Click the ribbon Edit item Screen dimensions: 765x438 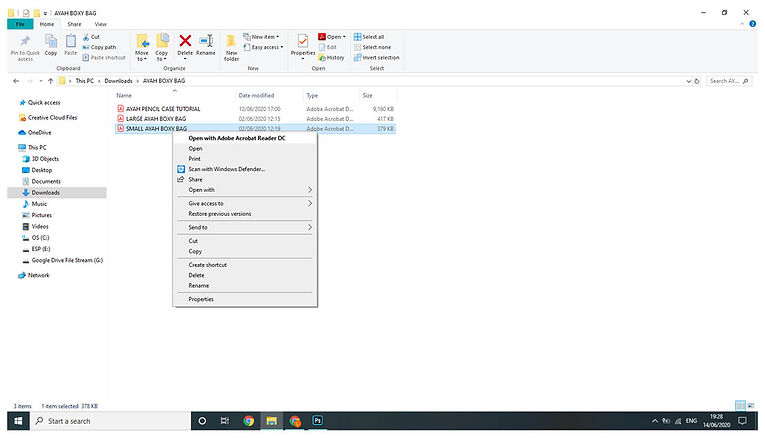[327, 47]
